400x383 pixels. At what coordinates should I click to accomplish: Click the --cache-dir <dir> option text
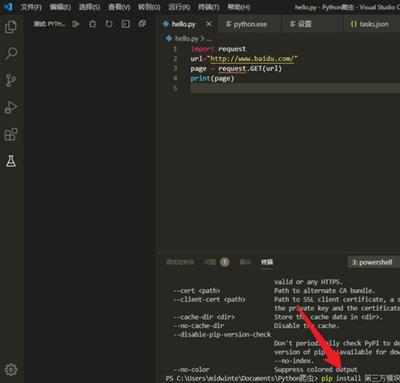coord(204,317)
